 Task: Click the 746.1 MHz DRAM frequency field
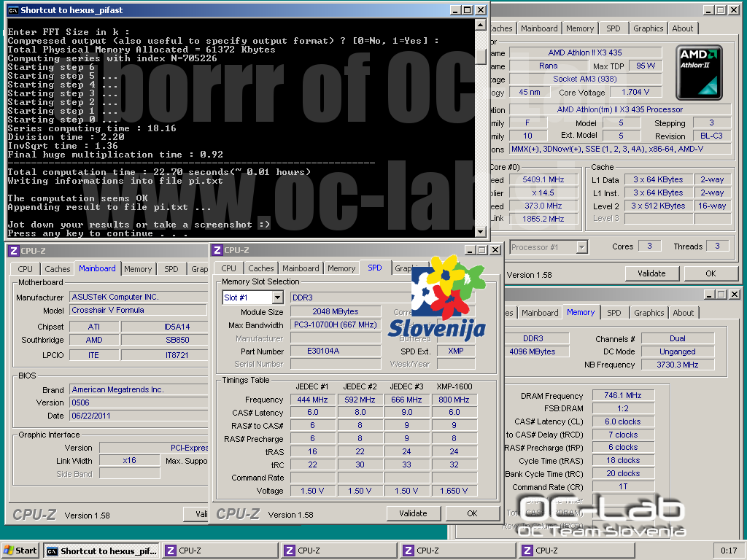tap(623, 395)
